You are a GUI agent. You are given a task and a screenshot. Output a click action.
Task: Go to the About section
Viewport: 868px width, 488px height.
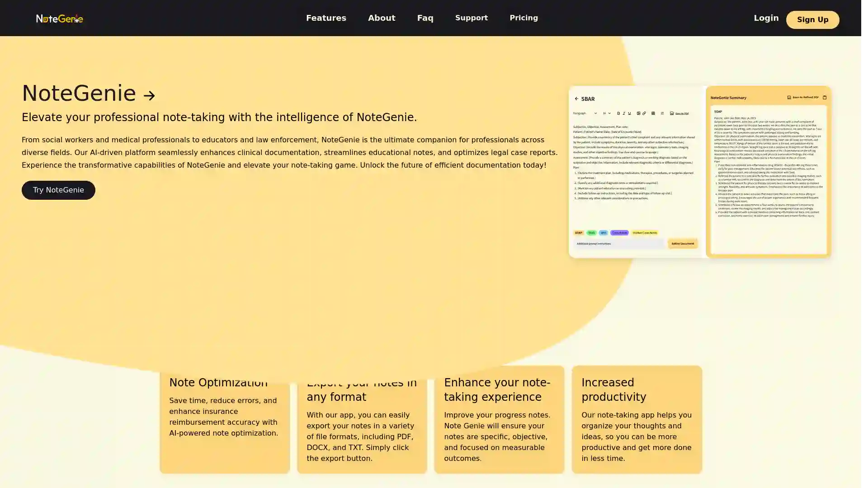click(x=382, y=18)
